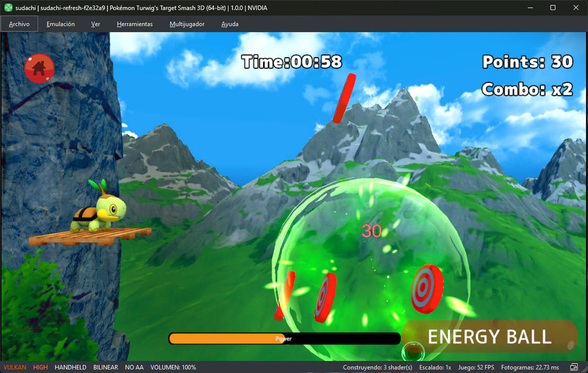Open the Ver menu
Image resolution: width=588 pixels, height=373 pixels.
point(95,24)
